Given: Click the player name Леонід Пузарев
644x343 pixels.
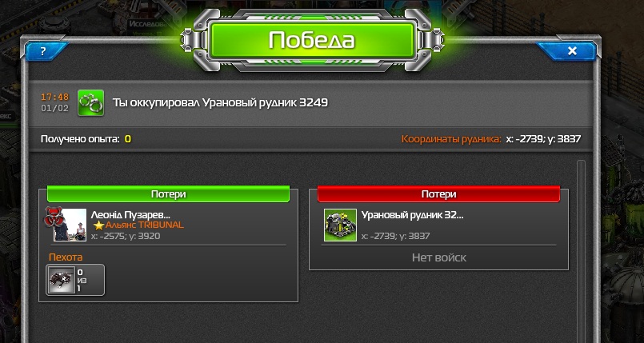Looking at the screenshot, I should tap(130, 214).
